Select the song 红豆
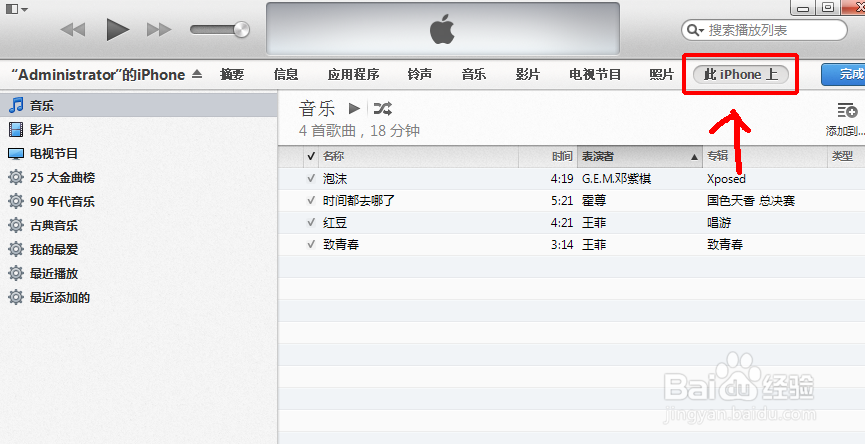Image resolution: width=865 pixels, height=444 pixels. pos(335,222)
